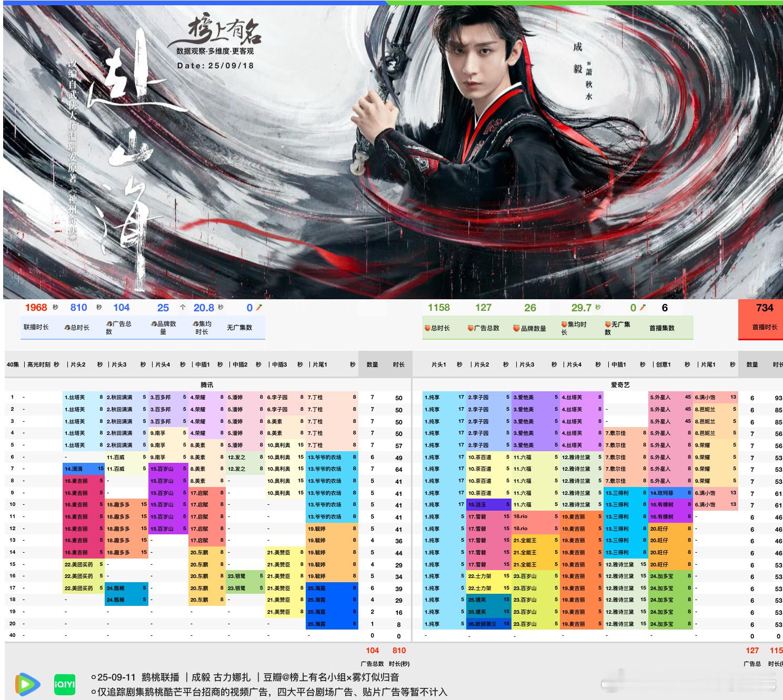Viewport: 783px width, 700px height.
Task: Click the green iQIYI logo icon
Action: coord(65,684)
